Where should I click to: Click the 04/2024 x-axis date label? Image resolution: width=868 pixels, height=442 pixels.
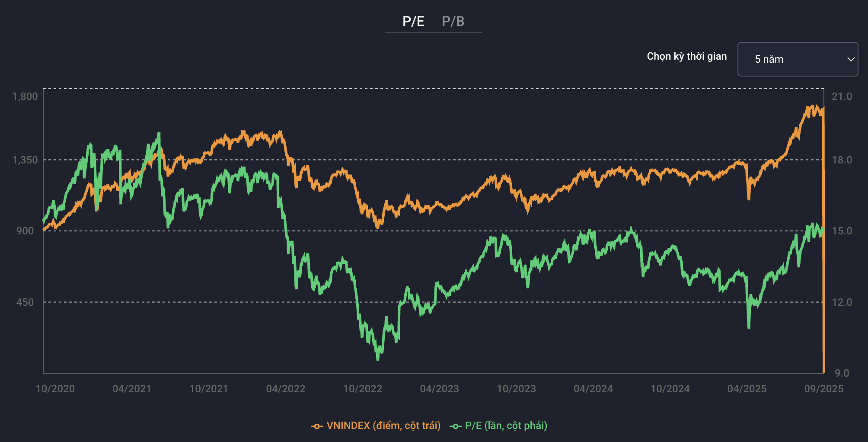pos(593,389)
